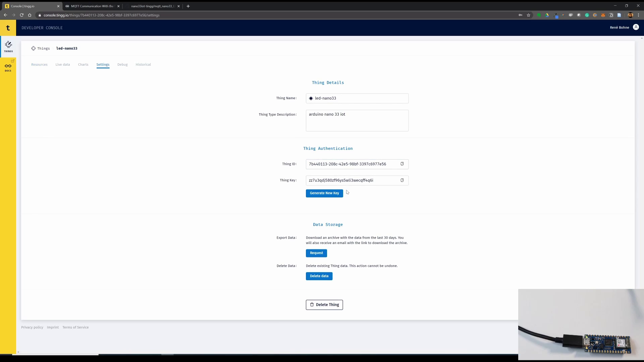Go to Things breadcrumb link
The height and width of the screenshot is (362, 644).
coord(43,48)
